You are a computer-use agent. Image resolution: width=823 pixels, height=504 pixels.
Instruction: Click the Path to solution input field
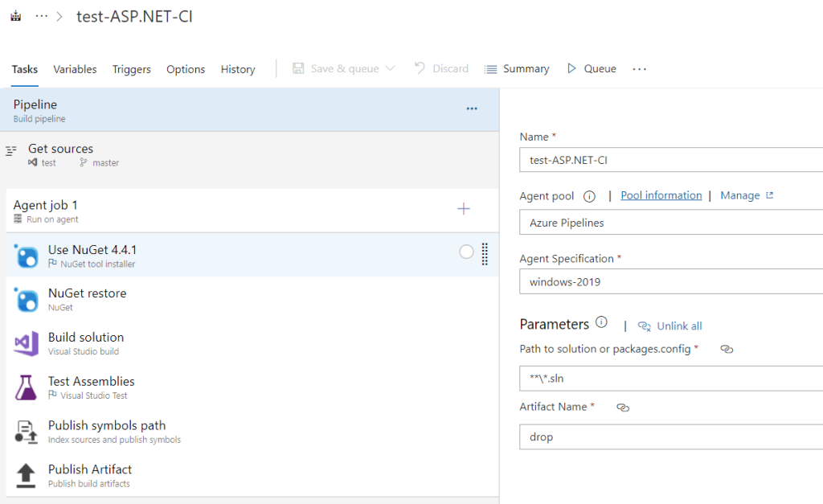(671, 379)
